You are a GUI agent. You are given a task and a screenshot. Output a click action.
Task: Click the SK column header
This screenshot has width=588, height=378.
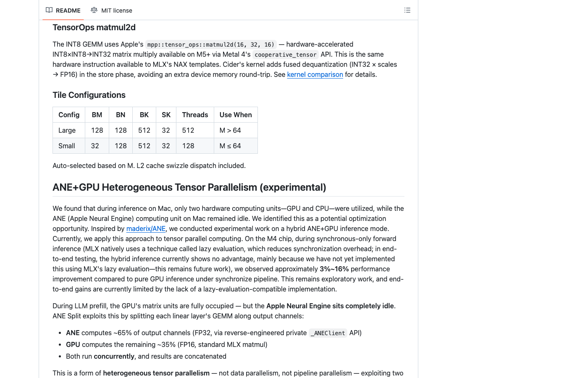166,115
